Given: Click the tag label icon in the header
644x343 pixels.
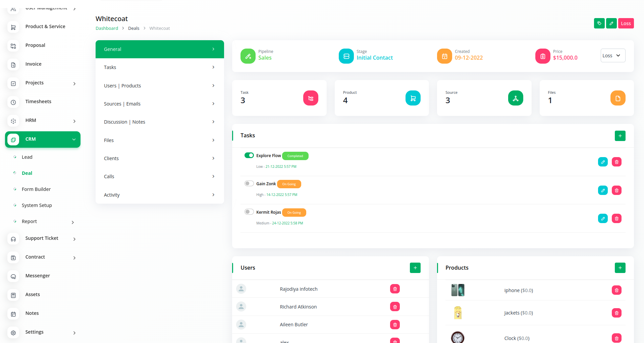Looking at the screenshot, I should click(x=599, y=23).
